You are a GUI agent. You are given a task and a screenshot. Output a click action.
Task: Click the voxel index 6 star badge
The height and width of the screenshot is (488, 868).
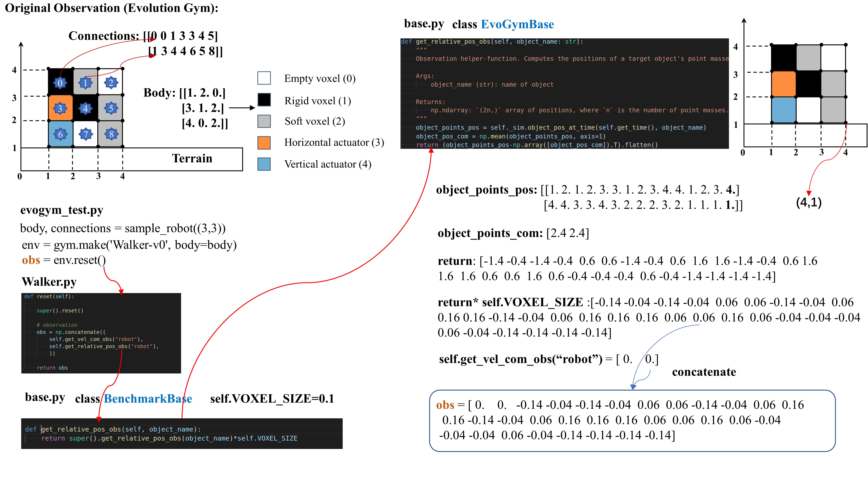[x=60, y=134]
